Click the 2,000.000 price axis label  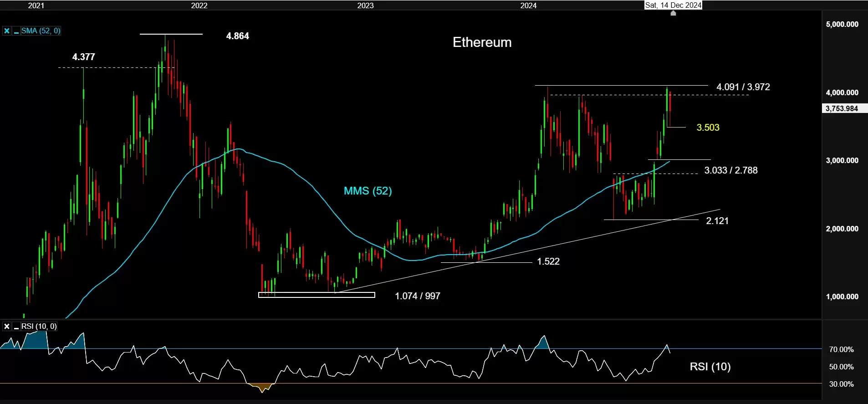pos(842,229)
